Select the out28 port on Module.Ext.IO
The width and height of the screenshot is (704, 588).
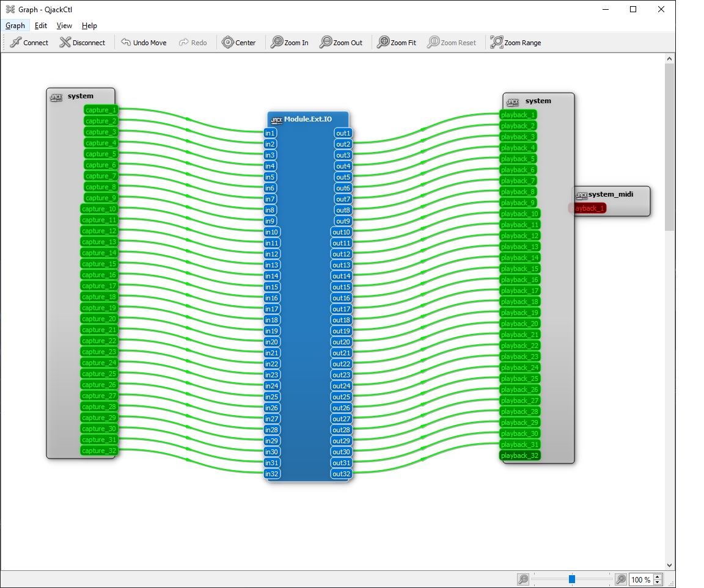point(341,430)
